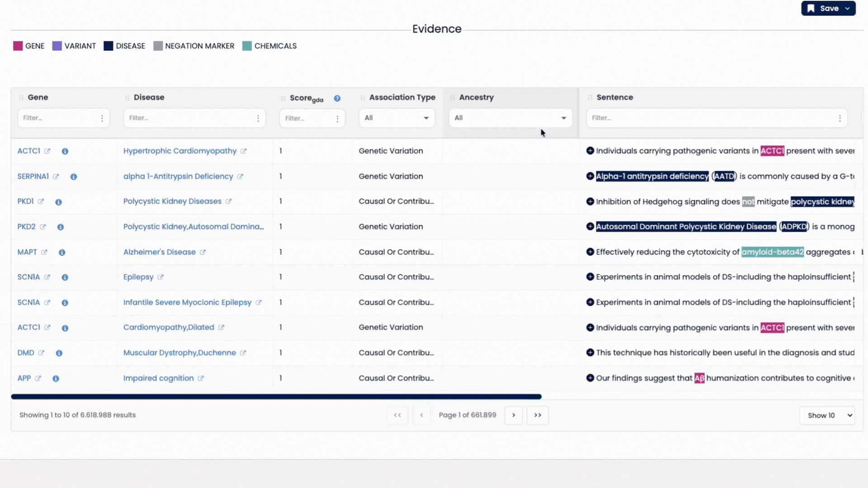Viewport: 868px width, 488px height.
Task: Open external link icon next to PKD1
Action: (41, 202)
